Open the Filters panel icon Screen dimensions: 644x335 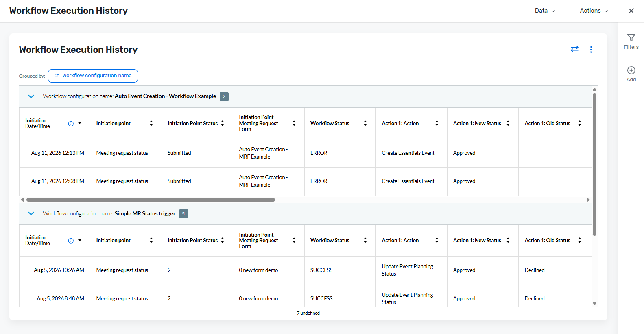pos(631,38)
